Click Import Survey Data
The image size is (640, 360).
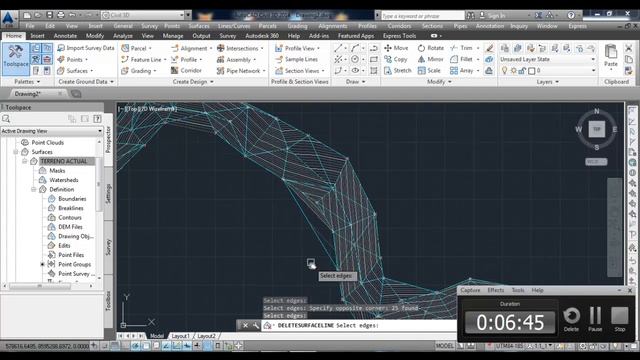coord(86,48)
